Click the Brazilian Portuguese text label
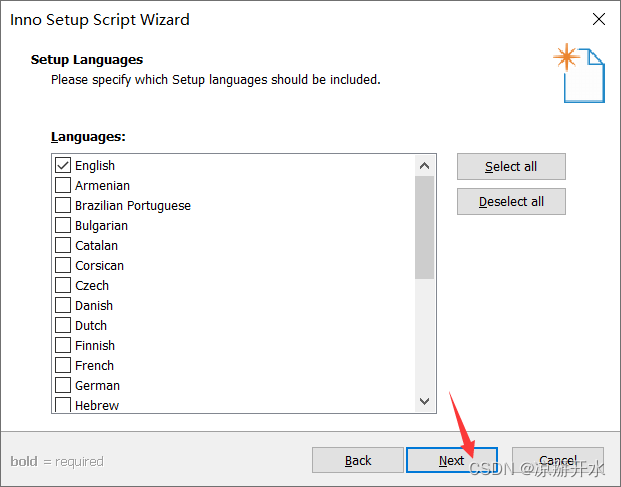 point(133,206)
